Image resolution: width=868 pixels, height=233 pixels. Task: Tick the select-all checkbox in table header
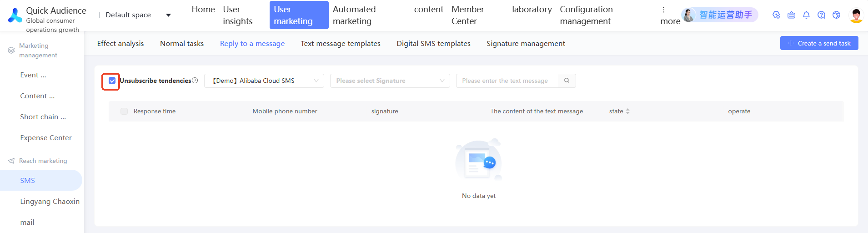coord(124,111)
